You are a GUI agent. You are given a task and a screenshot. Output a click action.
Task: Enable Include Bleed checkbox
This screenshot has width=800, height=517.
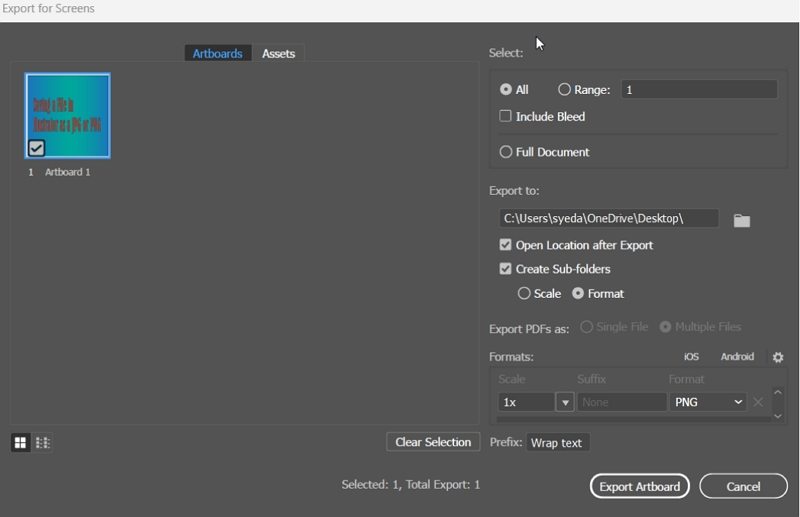[505, 116]
